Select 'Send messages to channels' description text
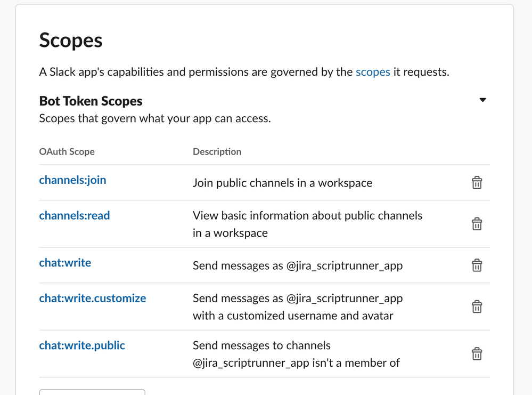Viewport: 532px width, 395px height. [x=261, y=345]
